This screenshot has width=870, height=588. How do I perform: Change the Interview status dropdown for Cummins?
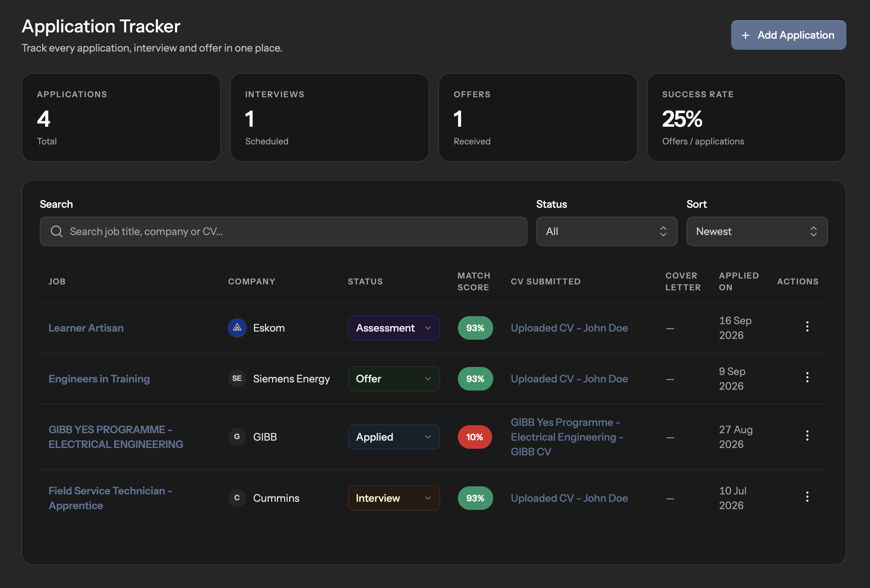394,498
